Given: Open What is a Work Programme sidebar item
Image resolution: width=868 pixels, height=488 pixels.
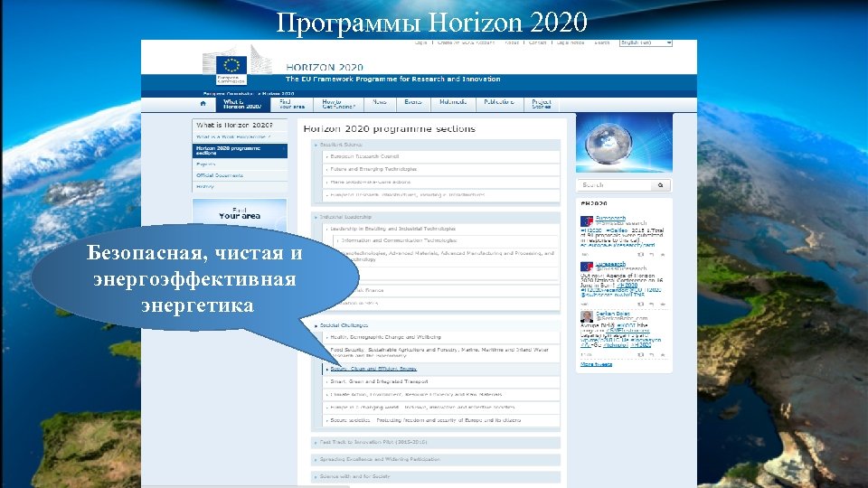Looking at the screenshot, I should click(x=233, y=137).
